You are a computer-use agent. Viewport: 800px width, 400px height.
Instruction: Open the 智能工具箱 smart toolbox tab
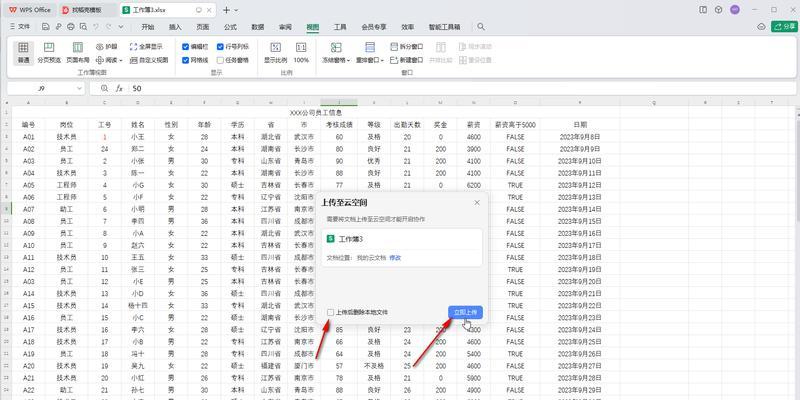(445, 27)
